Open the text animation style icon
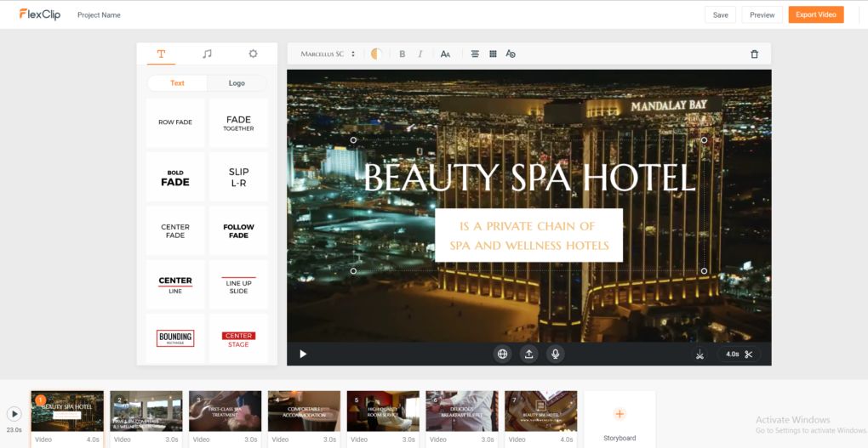Screen dimensions: 868x448 [x=511, y=54]
